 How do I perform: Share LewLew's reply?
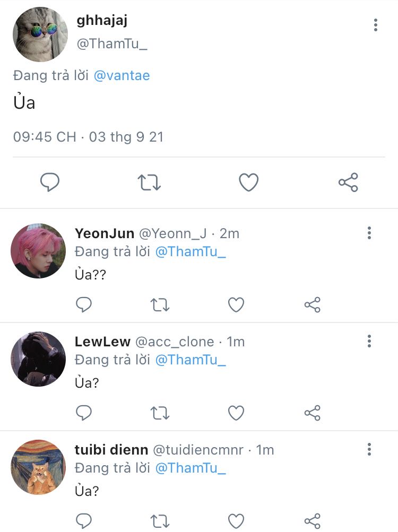(313, 413)
